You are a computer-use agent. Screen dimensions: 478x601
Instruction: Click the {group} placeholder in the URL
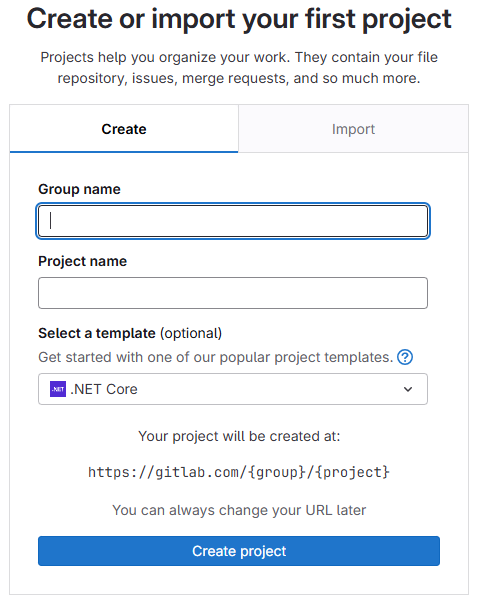(272, 472)
